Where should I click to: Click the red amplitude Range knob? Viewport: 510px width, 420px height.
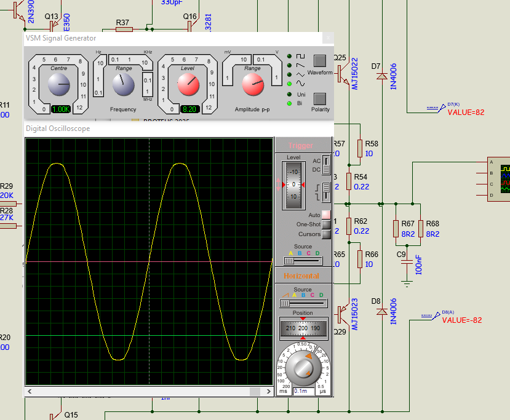click(253, 85)
